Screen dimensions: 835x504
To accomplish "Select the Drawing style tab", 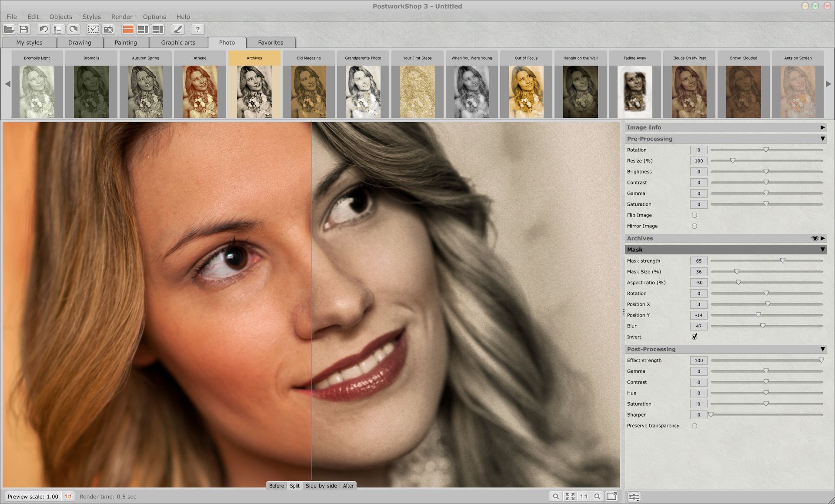I will coord(79,42).
